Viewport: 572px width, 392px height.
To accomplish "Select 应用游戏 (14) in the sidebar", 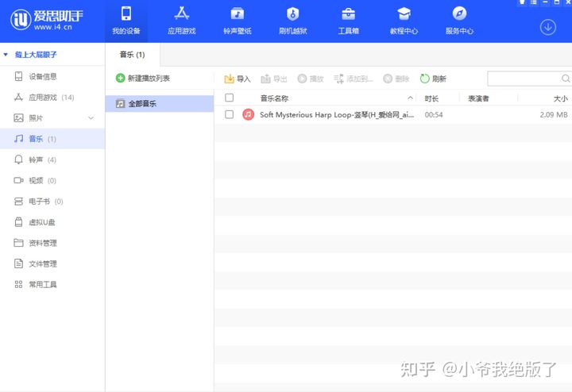I will tap(52, 98).
